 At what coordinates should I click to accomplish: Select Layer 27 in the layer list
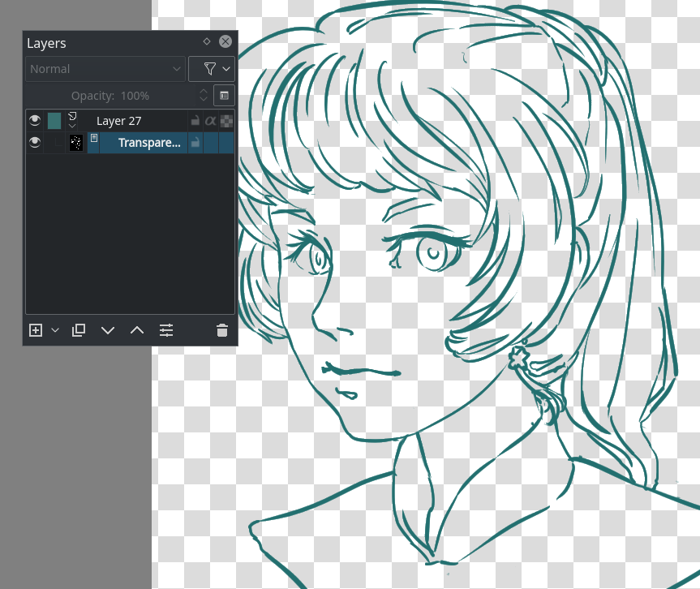click(x=118, y=120)
